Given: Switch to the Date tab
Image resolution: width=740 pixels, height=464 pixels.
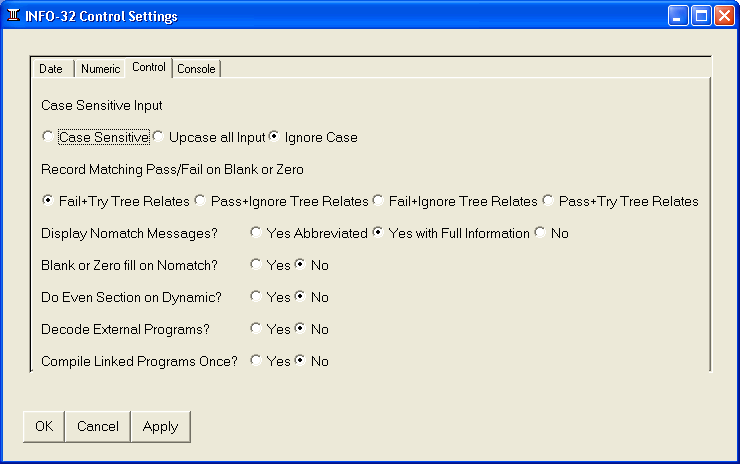Looking at the screenshot, I should coord(52,69).
